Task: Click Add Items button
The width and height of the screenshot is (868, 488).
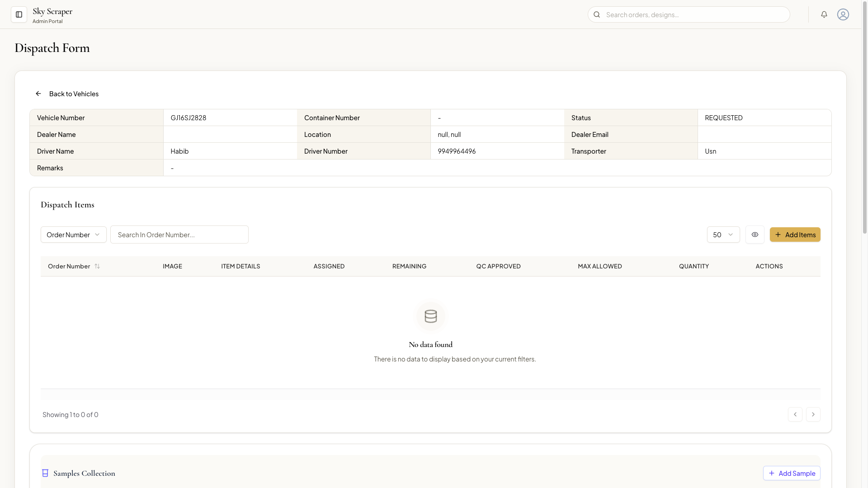Action: tap(795, 235)
